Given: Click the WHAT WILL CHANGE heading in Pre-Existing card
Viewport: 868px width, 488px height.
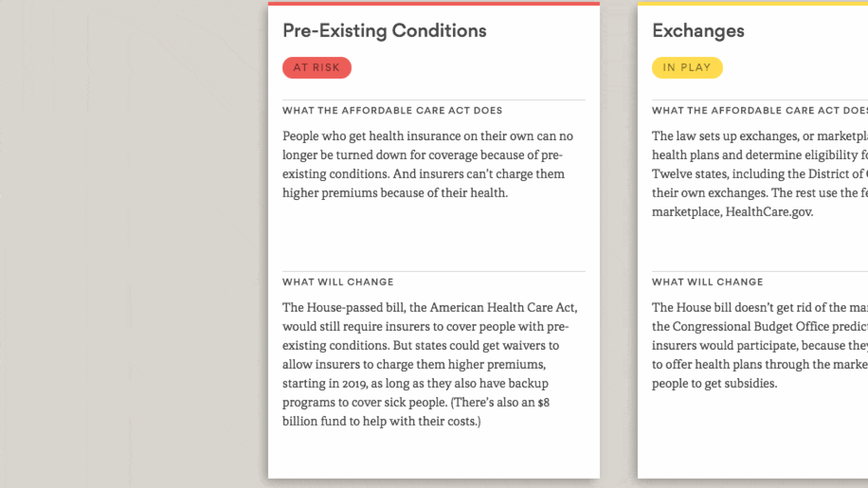Looking at the screenshot, I should [x=338, y=282].
